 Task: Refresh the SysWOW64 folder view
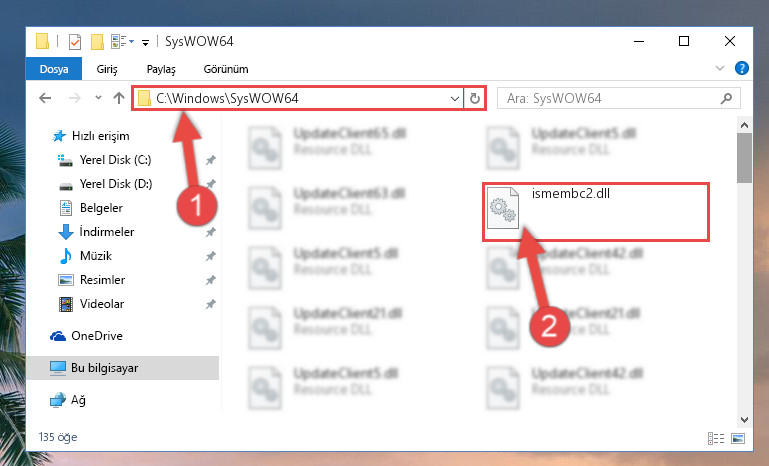tap(474, 99)
